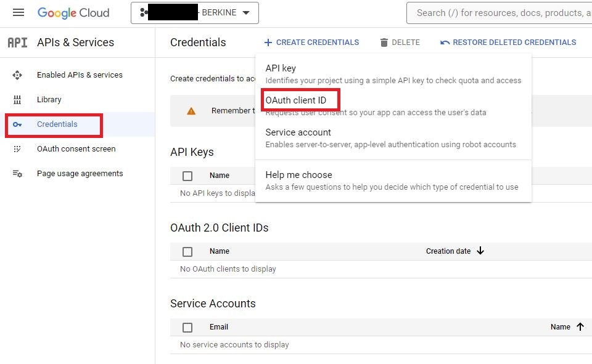Click CREATE CREDENTIALS button label
This screenshot has width=592, height=364.
click(318, 42)
